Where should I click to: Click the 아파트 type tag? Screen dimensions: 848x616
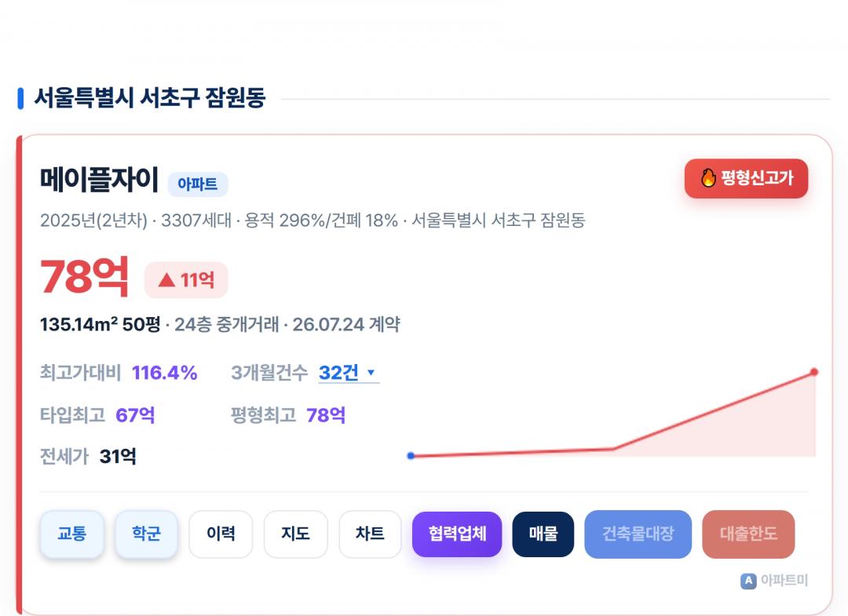[197, 184]
